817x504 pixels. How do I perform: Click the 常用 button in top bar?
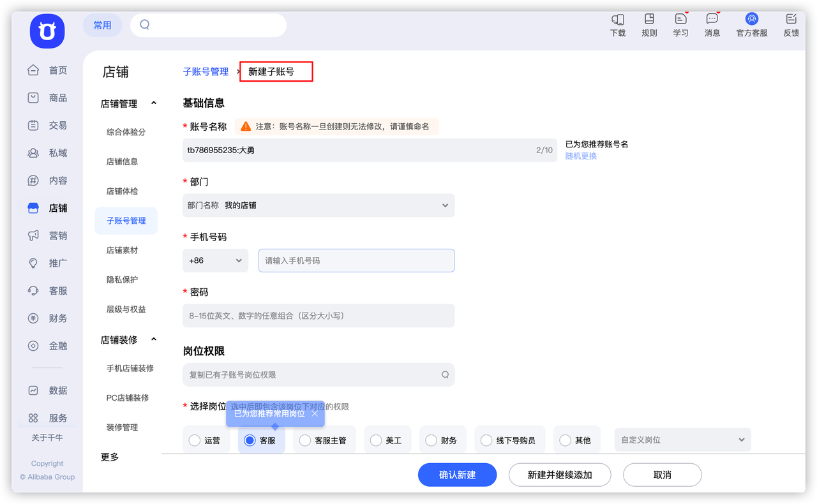(x=102, y=25)
